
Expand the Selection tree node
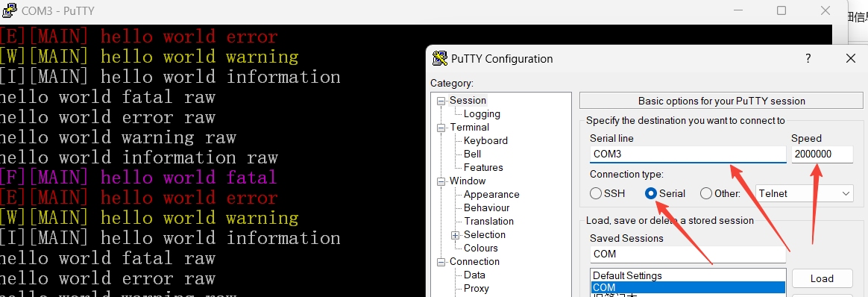(455, 235)
